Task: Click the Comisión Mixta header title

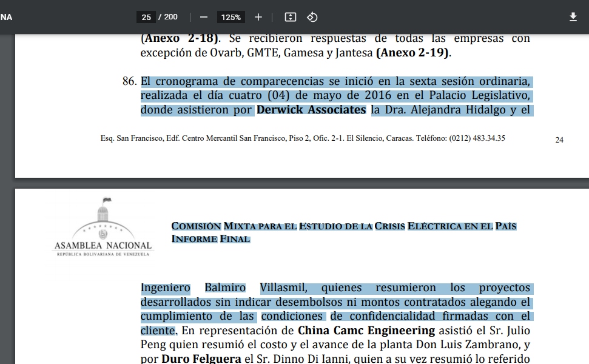Action: click(343, 226)
